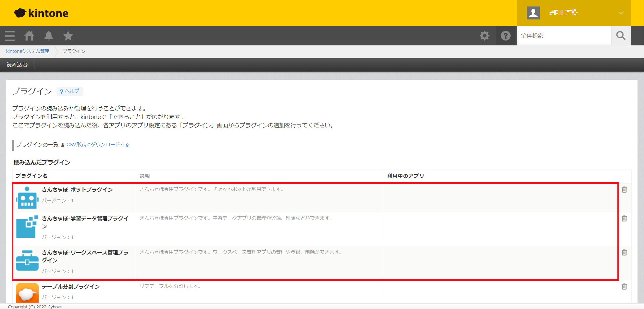Open the settings gear icon
The width and height of the screenshot is (644, 309).
pos(484,36)
